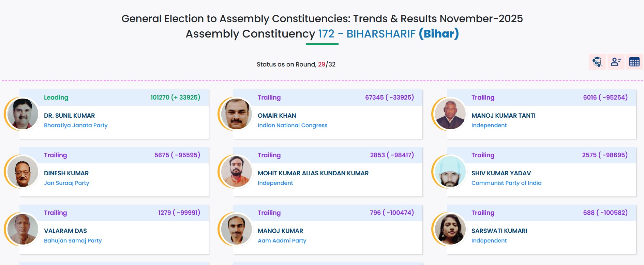The height and width of the screenshot is (265, 644).
Task: Click the Bahujan Samaj Party name
Action: pos(73,240)
